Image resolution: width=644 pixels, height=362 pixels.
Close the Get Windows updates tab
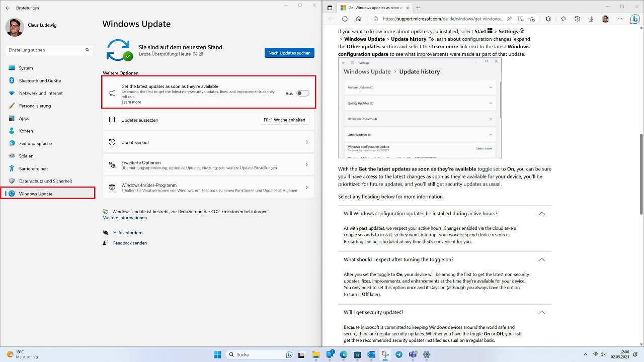pos(407,8)
